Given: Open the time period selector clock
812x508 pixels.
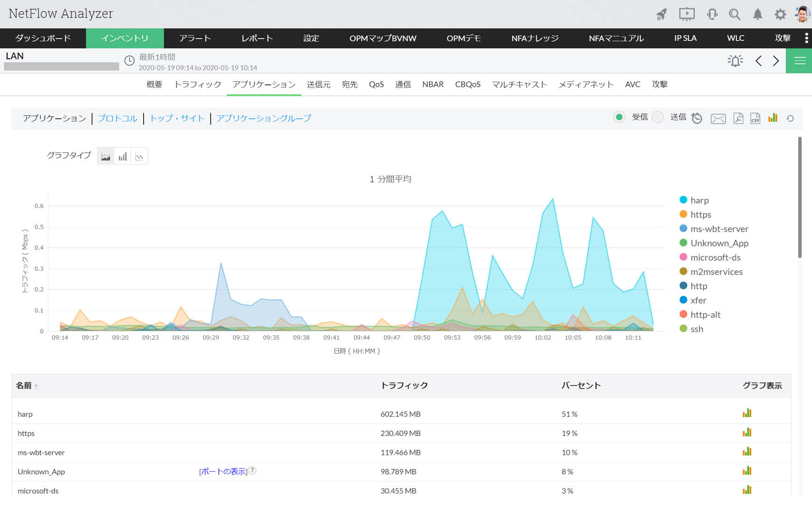Looking at the screenshot, I should (129, 61).
